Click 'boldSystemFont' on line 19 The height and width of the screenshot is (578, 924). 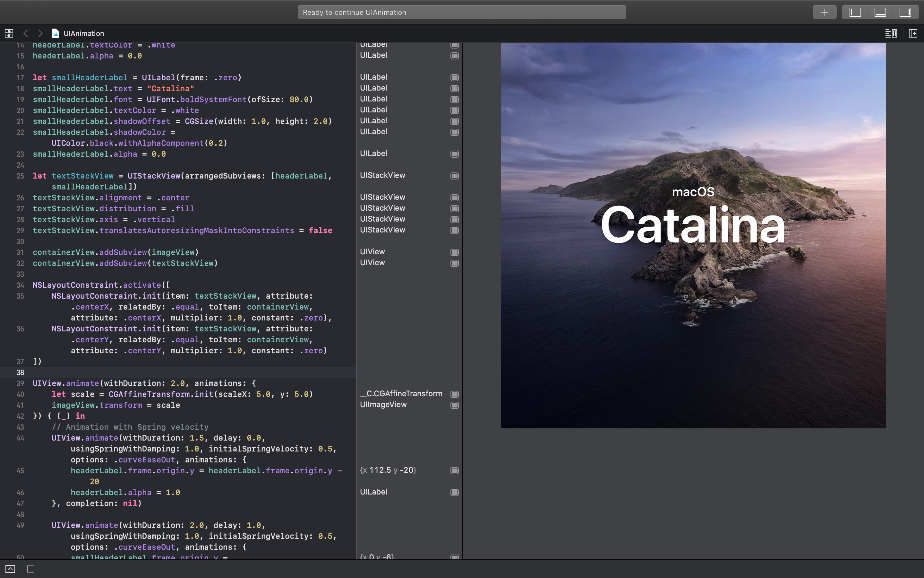[213, 100]
